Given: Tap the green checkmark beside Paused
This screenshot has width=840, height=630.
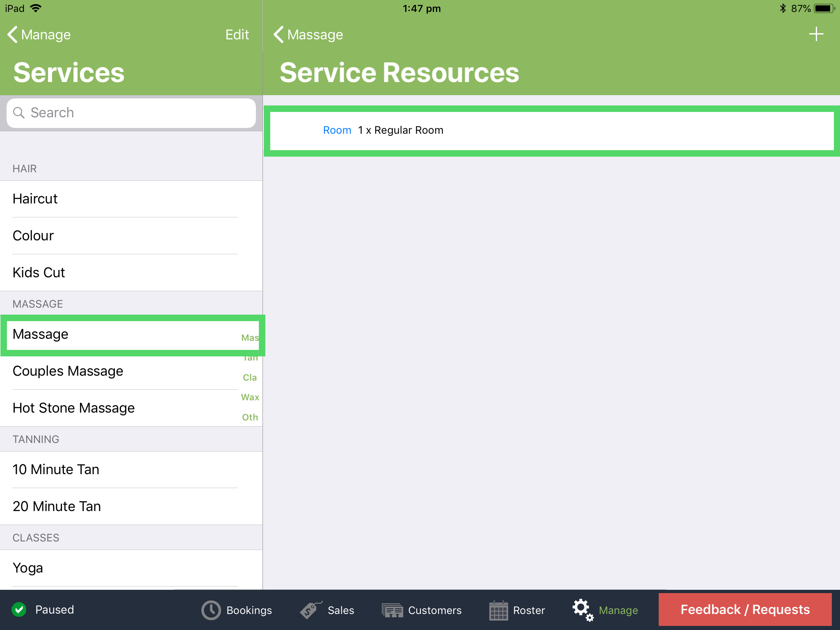Looking at the screenshot, I should (x=19, y=609).
